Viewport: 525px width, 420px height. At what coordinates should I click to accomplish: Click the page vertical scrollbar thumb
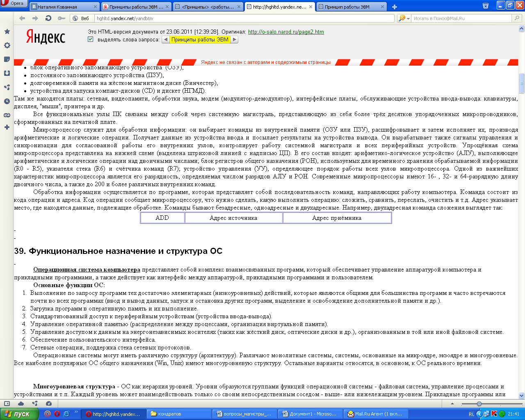(x=522, y=84)
